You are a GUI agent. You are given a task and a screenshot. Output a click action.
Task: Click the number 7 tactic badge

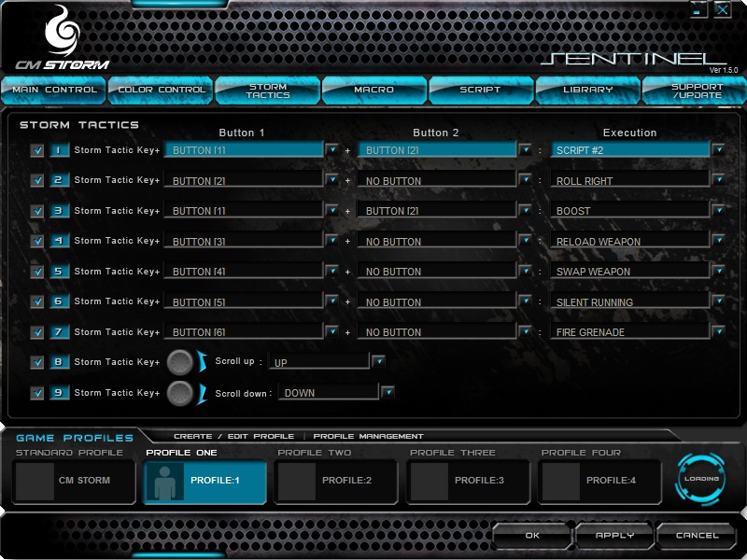(x=59, y=331)
